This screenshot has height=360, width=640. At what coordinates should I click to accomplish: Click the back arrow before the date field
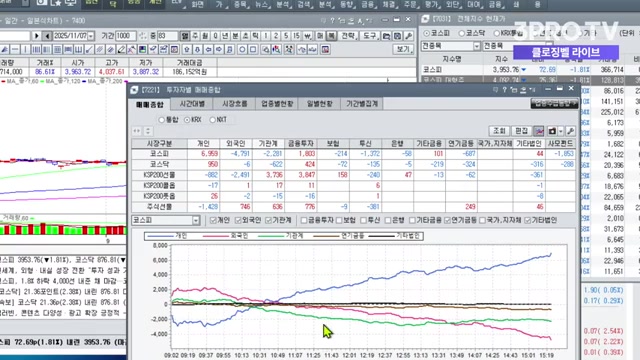coord(47,36)
